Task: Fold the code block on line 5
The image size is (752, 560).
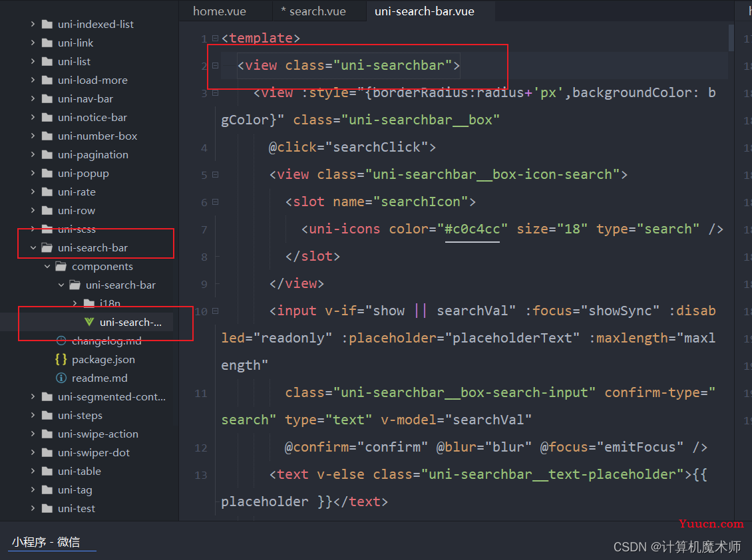Action: [216, 175]
